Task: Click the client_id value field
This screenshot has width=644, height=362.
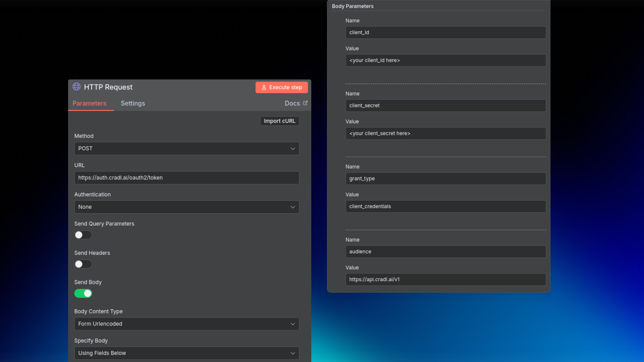Action: pyautogui.click(x=445, y=60)
